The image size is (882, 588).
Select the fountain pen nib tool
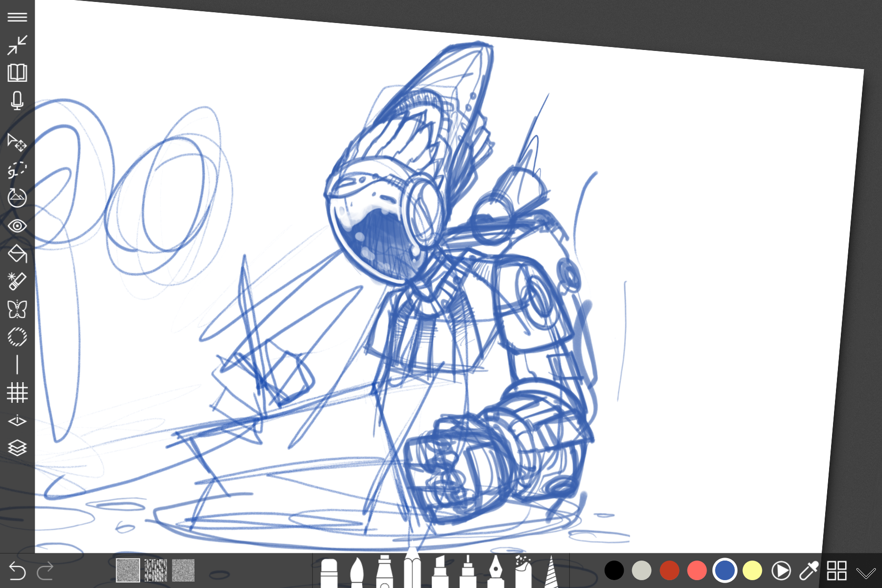[496, 571]
